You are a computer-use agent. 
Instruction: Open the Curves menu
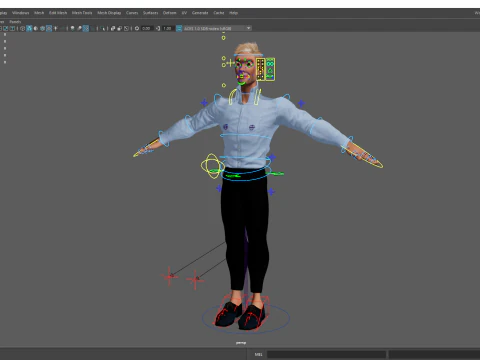pyautogui.click(x=132, y=13)
